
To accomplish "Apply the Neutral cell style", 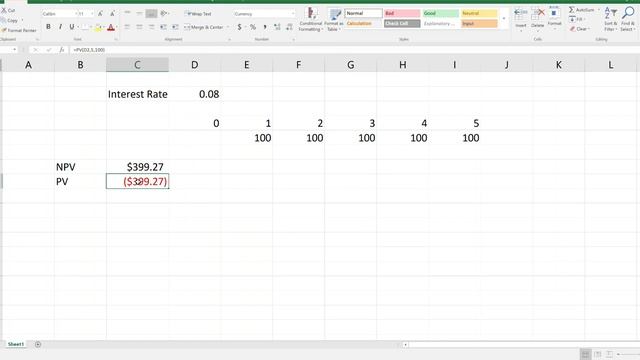I will click(479, 13).
